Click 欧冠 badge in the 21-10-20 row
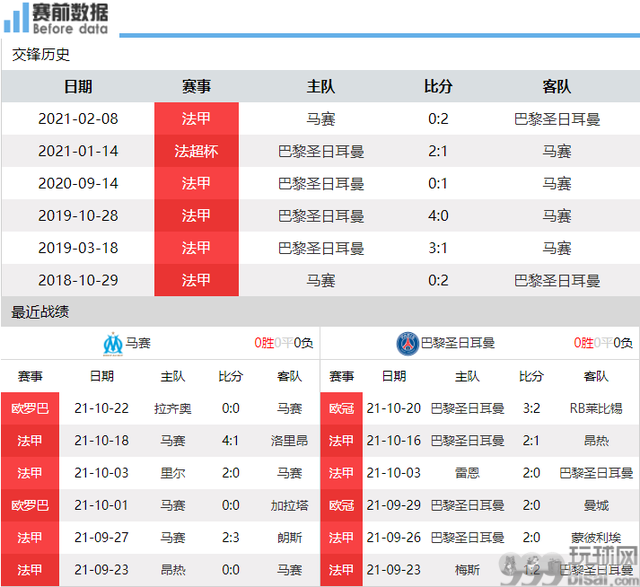Screen dimensions: 640x587 [x=342, y=409]
